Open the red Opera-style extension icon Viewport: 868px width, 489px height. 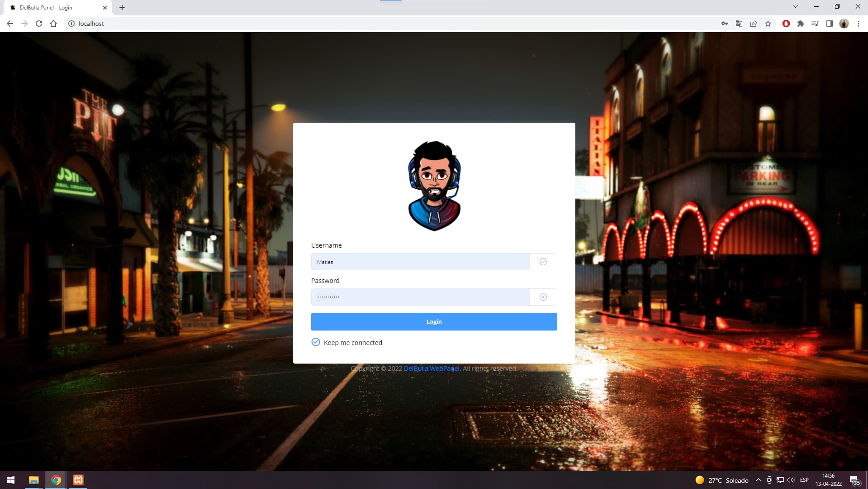pyautogui.click(x=786, y=24)
